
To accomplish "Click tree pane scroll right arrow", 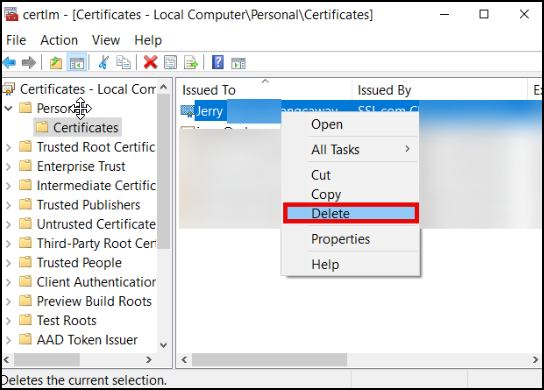I will tap(149, 359).
